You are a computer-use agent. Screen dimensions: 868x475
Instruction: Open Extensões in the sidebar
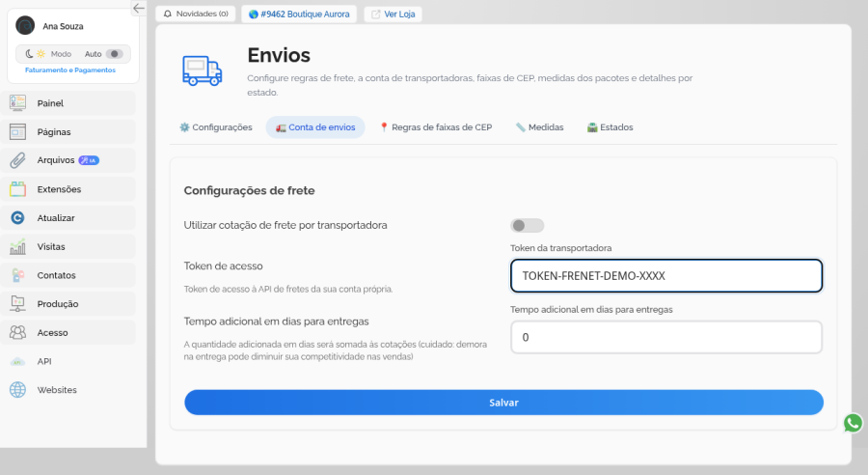(x=68, y=189)
